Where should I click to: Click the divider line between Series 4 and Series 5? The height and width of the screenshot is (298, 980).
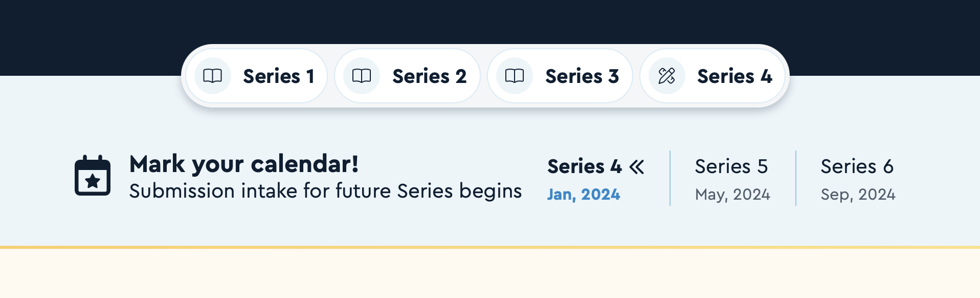(x=670, y=178)
